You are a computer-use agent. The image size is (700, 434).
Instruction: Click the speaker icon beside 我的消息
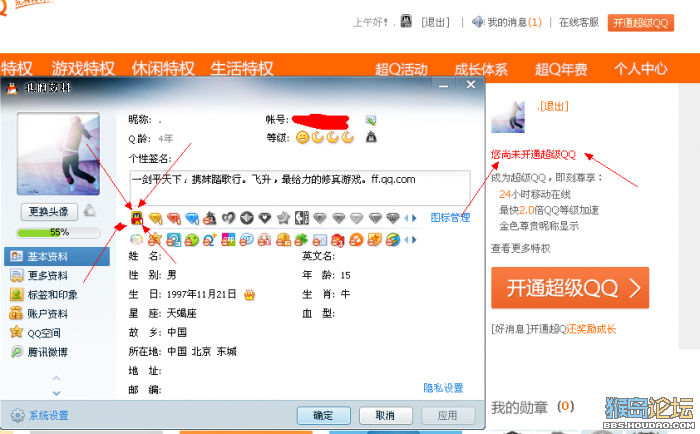point(478,21)
